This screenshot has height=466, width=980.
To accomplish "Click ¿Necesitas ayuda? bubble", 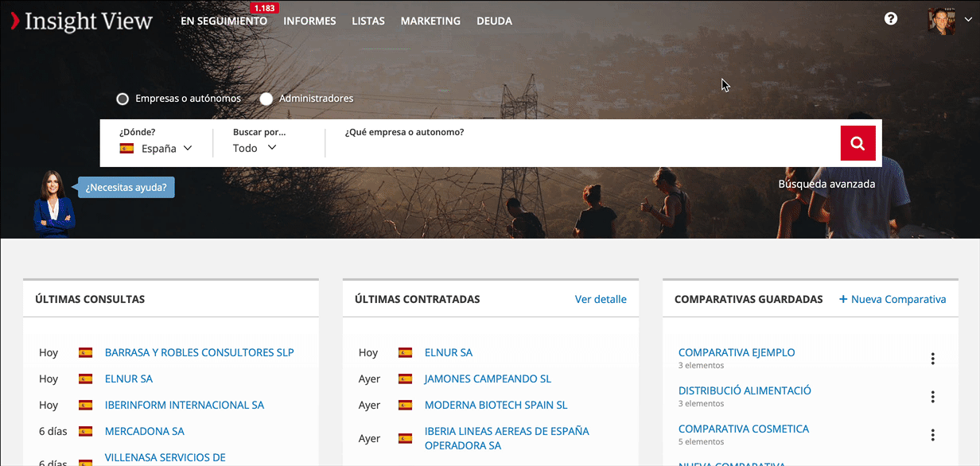I will pyautogui.click(x=126, y=188).
